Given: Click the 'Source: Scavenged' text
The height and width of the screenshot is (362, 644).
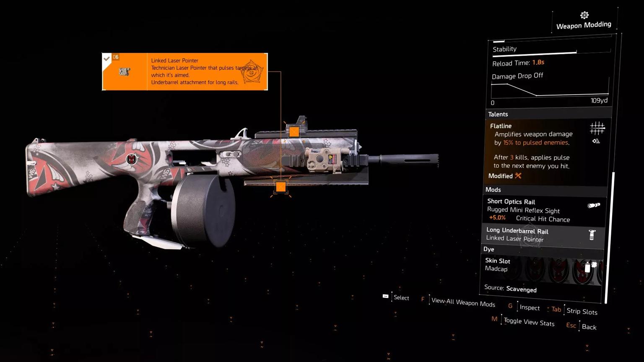Looking at the screenshot, I should point(510,288).
